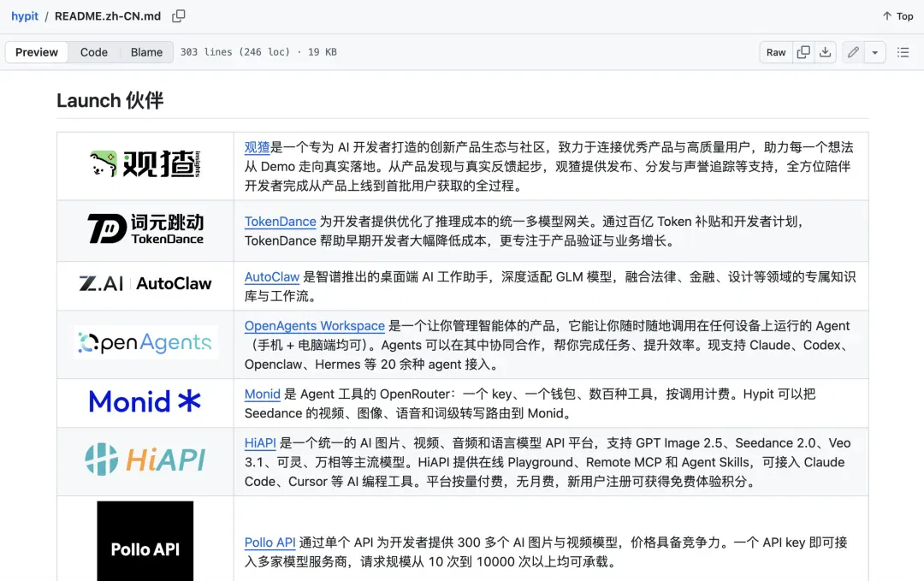Image resolution: width=924 pixels, height=581 pixels.
Task: Open the 观猹 link
Action: click(257, 147)
